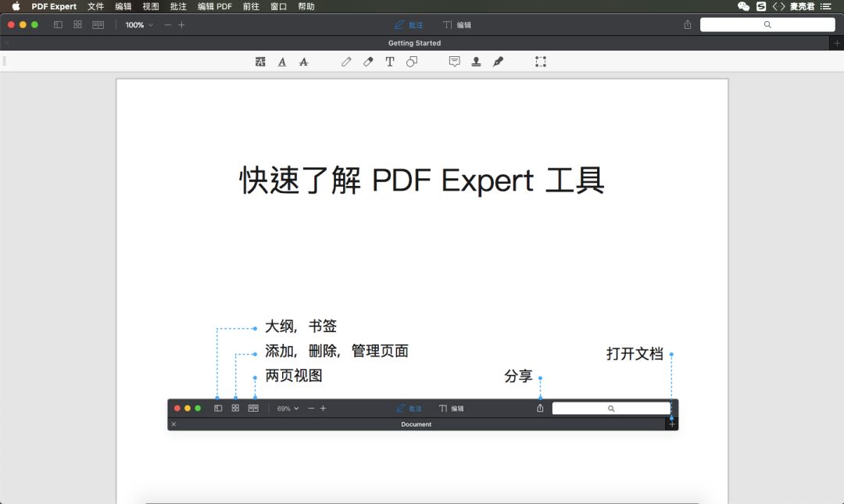844x504 pixels.
Task: Switch to 批注 annotate mode
Action: [x=409, y=25]
